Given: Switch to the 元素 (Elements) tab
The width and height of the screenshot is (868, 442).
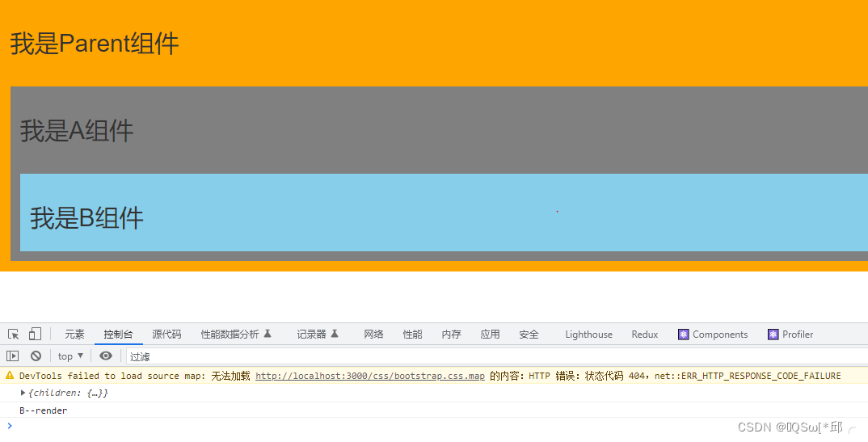Looking at the screenshot, I should pos(74,335).
